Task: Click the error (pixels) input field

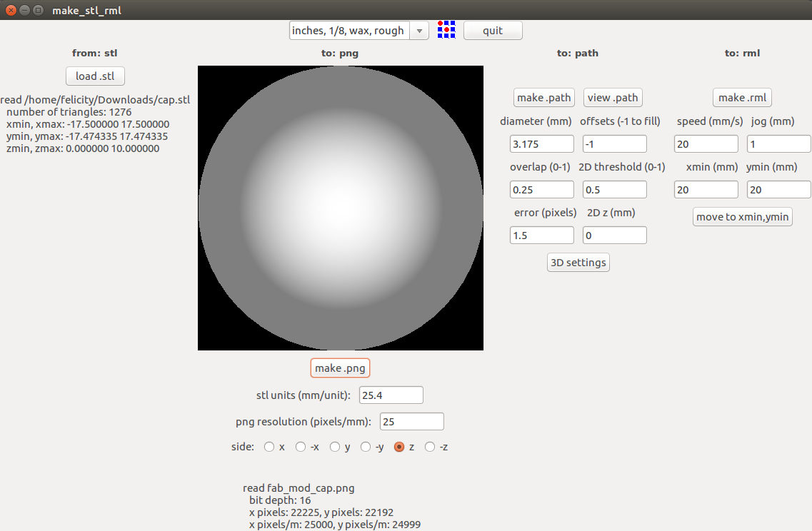Action: pyautogui.click(x=541, y=235)
